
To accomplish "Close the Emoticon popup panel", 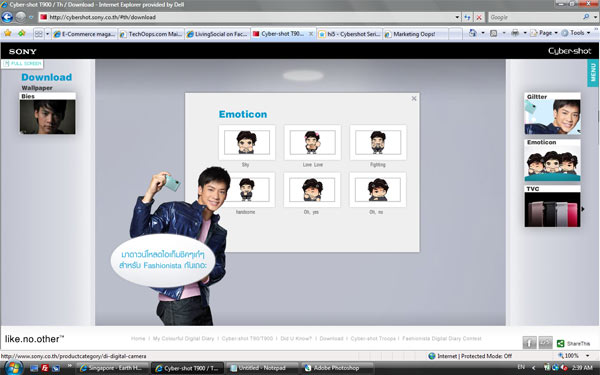I will click(414, 98).
